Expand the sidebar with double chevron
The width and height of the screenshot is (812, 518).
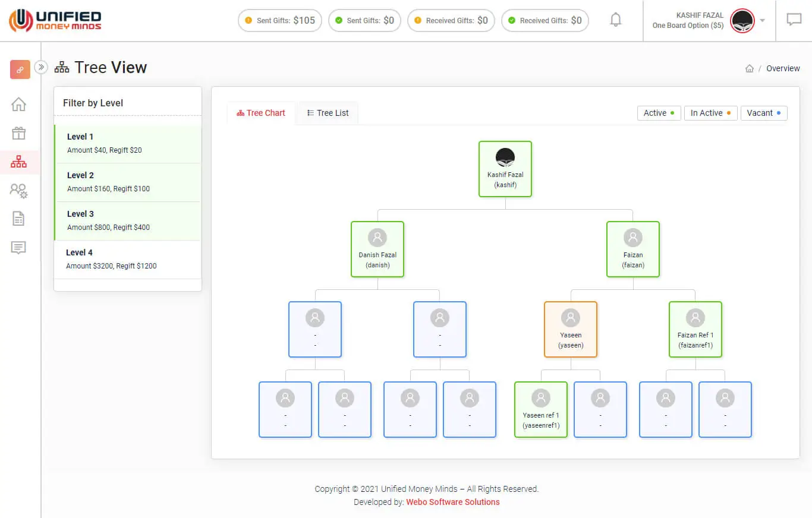[40, 67]
